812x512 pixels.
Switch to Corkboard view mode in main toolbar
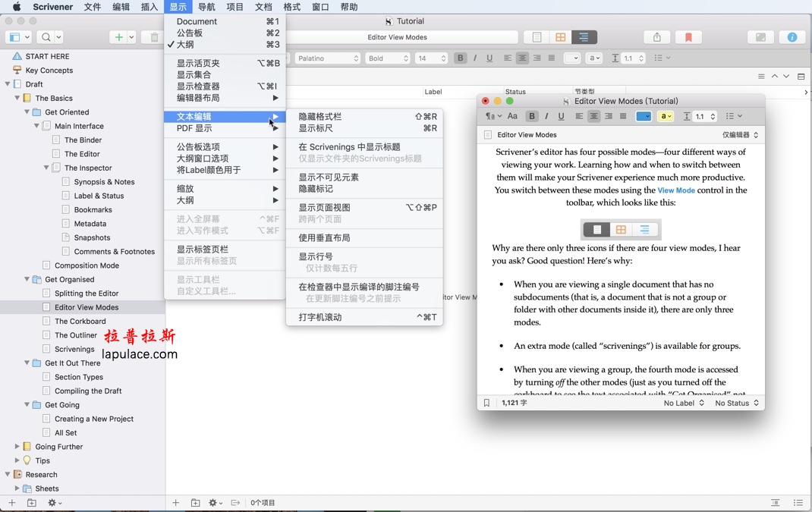point(560,37)
